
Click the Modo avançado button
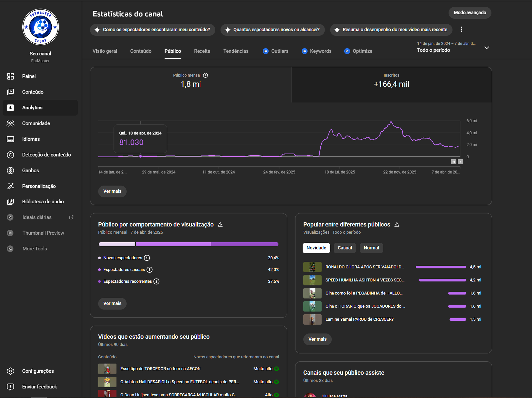tap(469, 13)
